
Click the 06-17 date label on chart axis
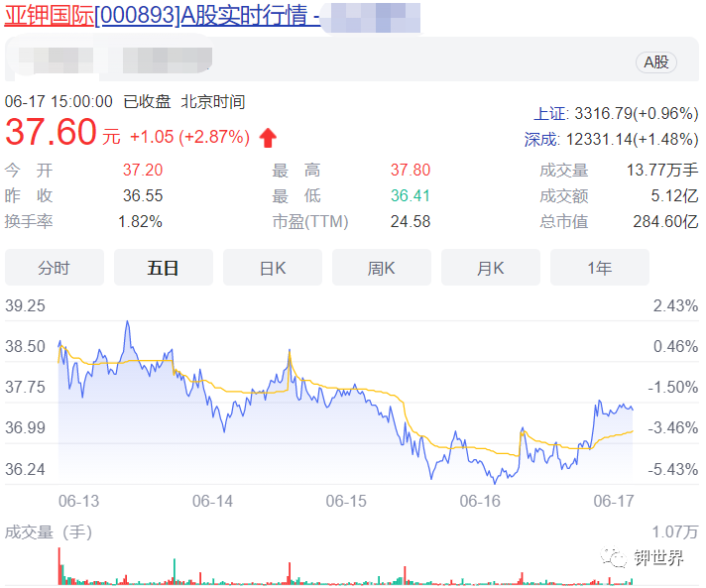[x=614, y=501]
